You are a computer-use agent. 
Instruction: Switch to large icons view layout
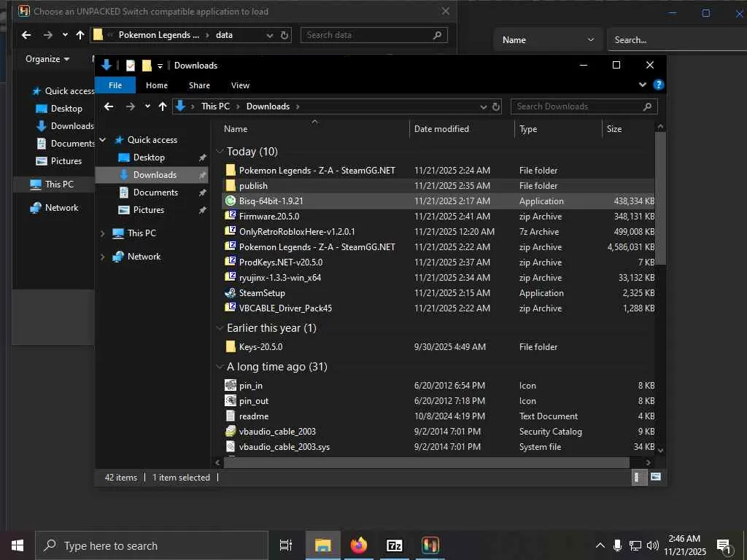[656, 477]
